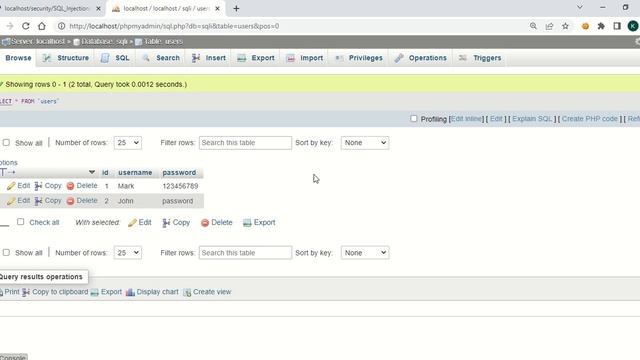Switch to the Browse tab
The width and height of the screenshot is (640, 360).
tap(18, 58)
